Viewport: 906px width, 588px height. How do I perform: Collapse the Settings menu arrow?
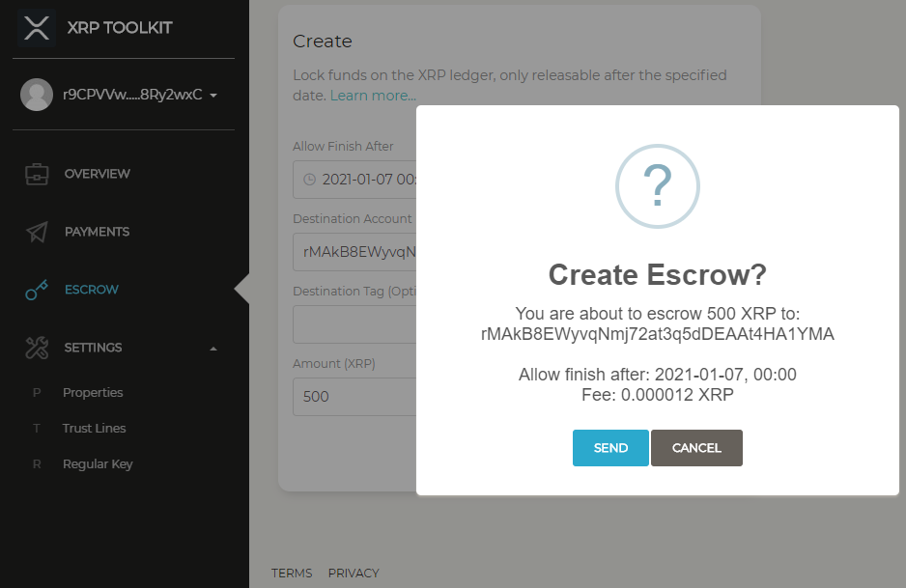tap(213, 348)
